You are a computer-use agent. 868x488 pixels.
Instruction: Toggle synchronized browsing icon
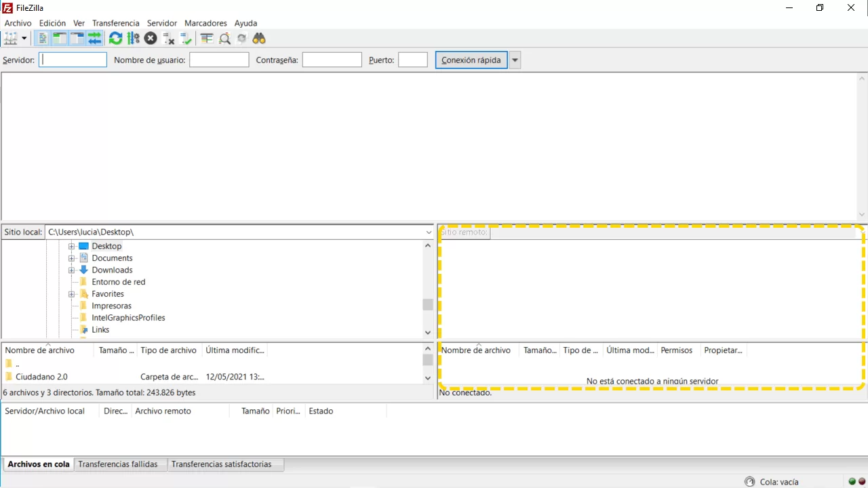click(241, 39)
